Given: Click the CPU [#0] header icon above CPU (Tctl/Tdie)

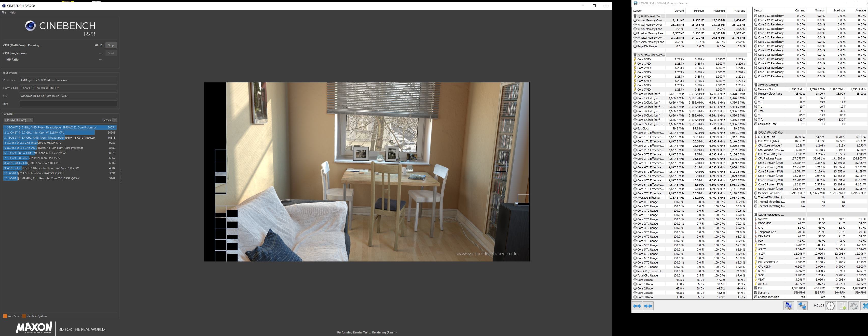Looking at the screenshot, I should tap(755, 132).
